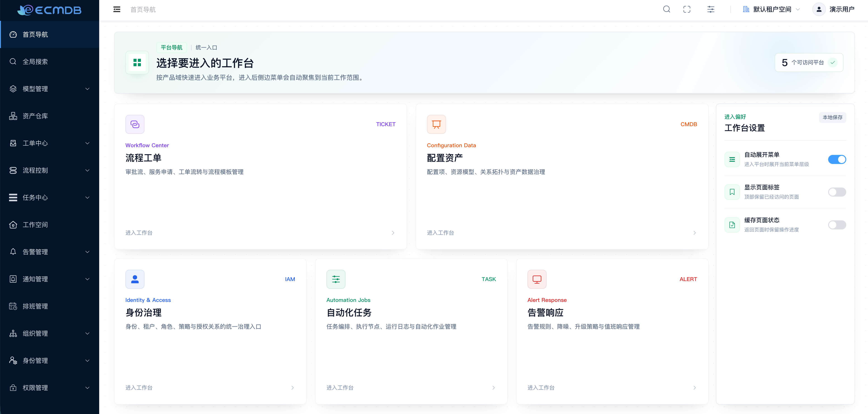Enable the 缓存页面状态 switch

tap(837, 225)
